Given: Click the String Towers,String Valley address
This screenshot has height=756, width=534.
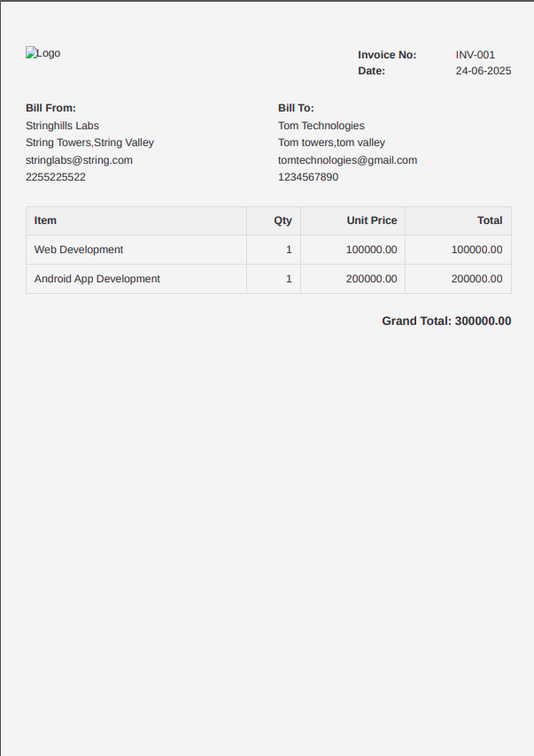Looking at the screenshot, I should [x=89, y=143].
